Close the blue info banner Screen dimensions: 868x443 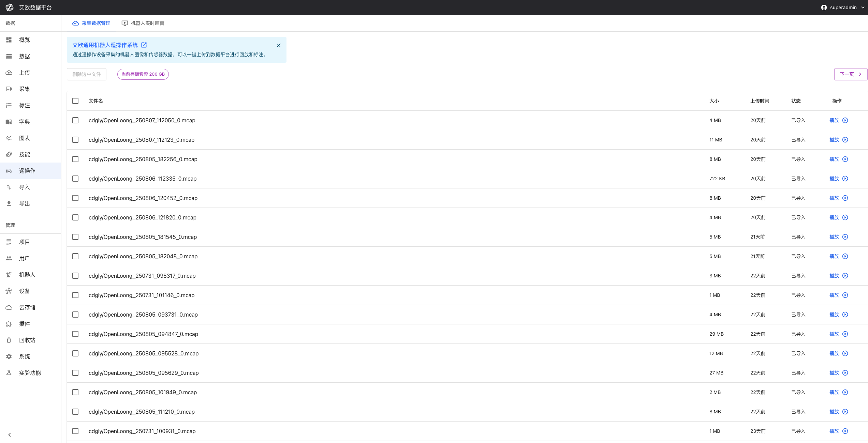click(x=279, y=45)
